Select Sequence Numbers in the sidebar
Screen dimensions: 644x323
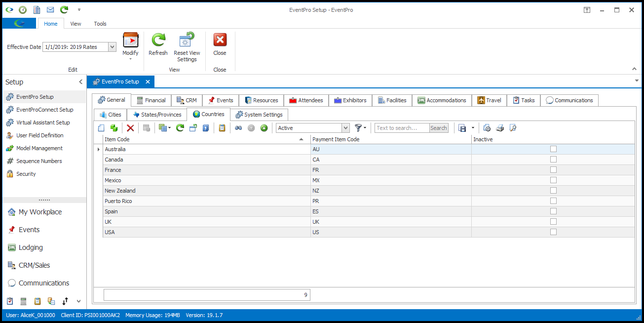click(39, 161)
